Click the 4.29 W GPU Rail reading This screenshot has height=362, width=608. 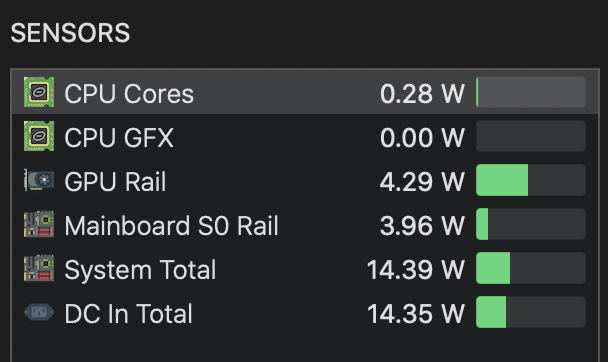click(x=422, y=181)
